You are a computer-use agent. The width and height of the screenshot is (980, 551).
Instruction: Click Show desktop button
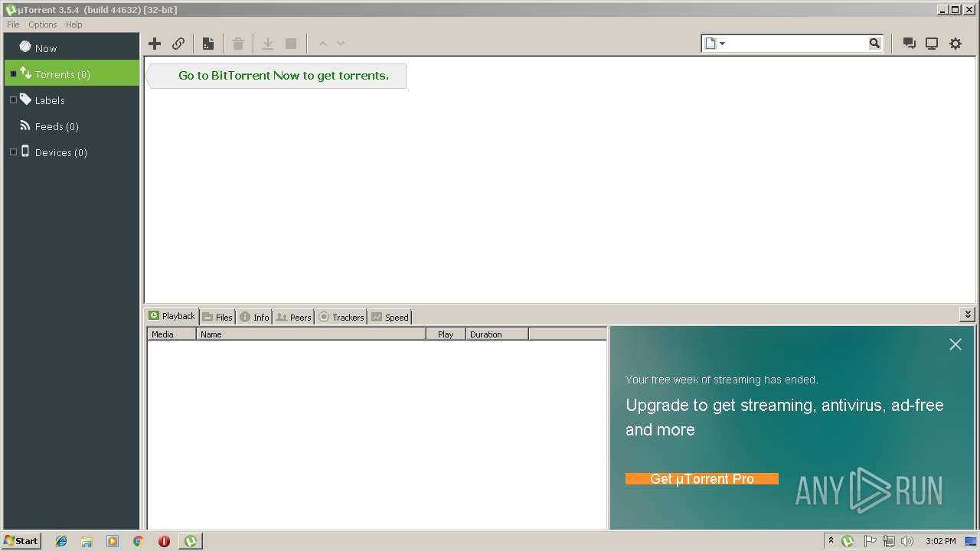(971, 541)
